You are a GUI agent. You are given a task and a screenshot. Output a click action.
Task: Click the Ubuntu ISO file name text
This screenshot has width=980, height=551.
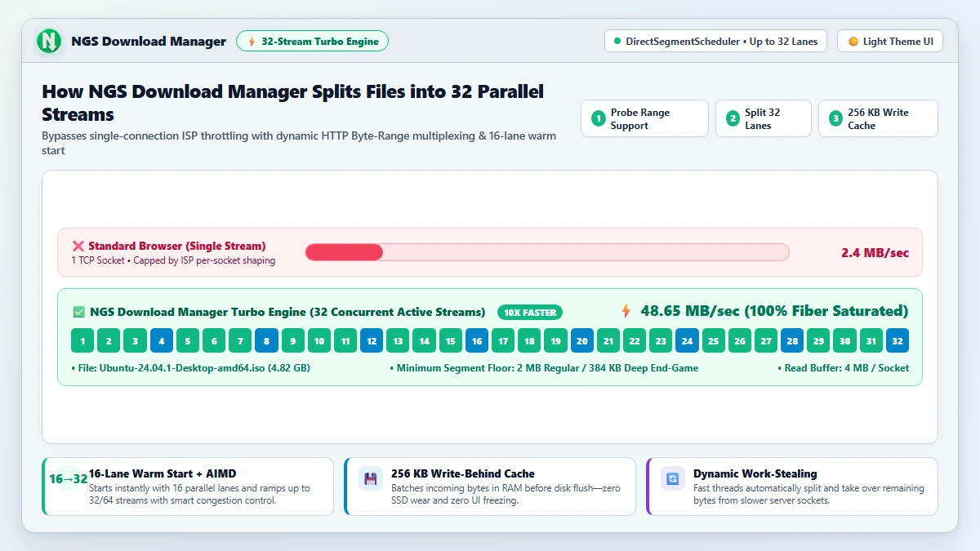point(191,368)
